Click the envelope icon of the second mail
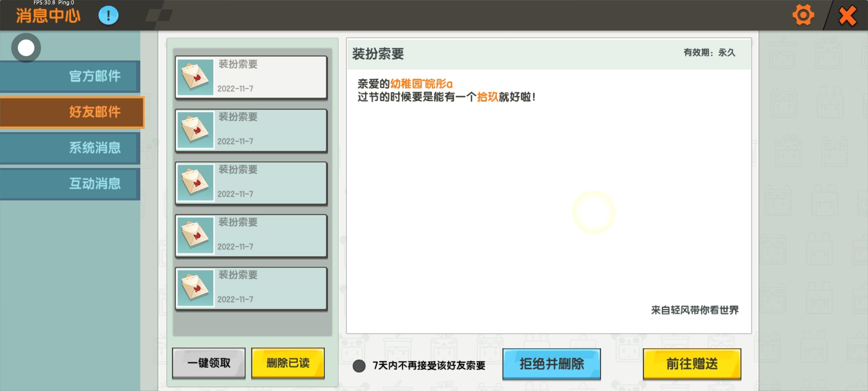The width and height of the screenshot is (868, 391). pos(195,130)
